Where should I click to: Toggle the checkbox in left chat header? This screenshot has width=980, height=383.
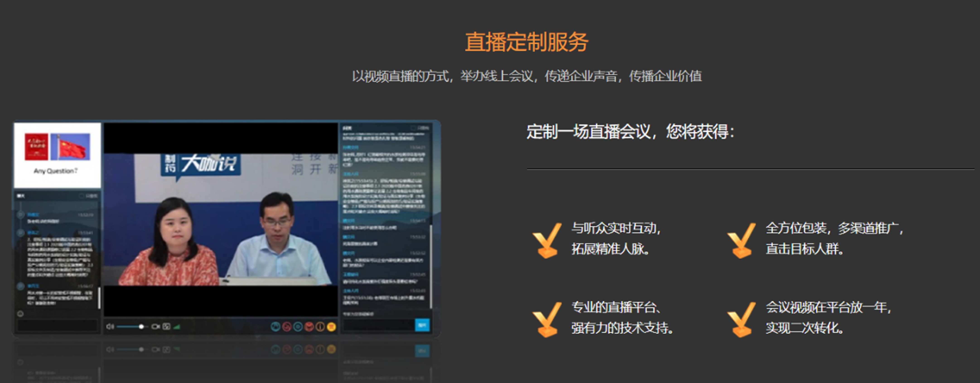(x=81, y=196)
